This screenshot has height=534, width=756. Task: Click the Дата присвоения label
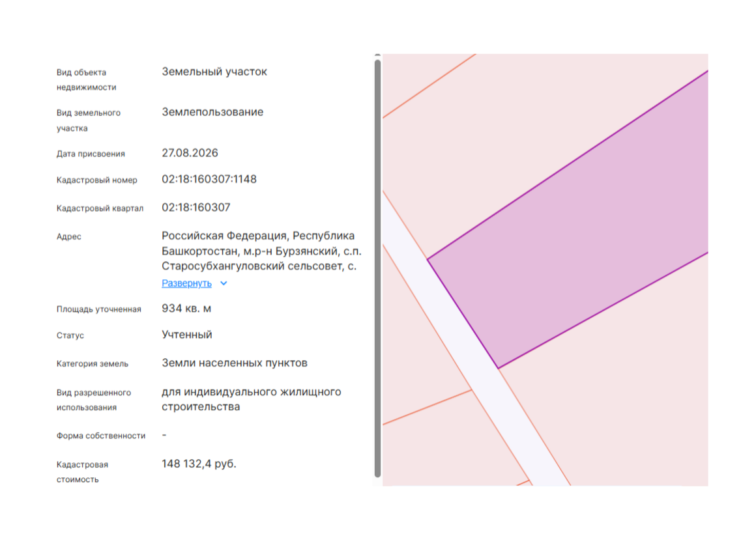[91, 154]
